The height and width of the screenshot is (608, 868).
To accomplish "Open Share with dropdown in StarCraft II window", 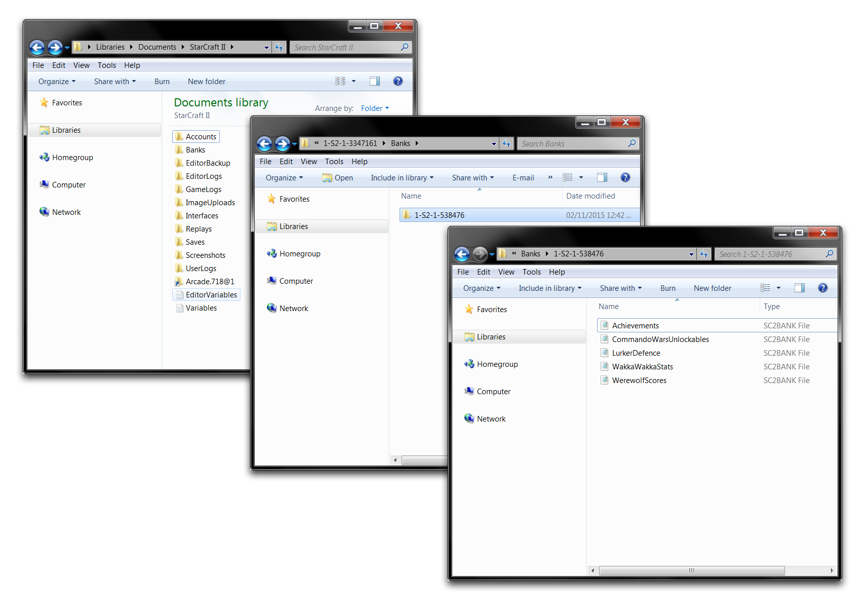I will [x=115, y=81].
